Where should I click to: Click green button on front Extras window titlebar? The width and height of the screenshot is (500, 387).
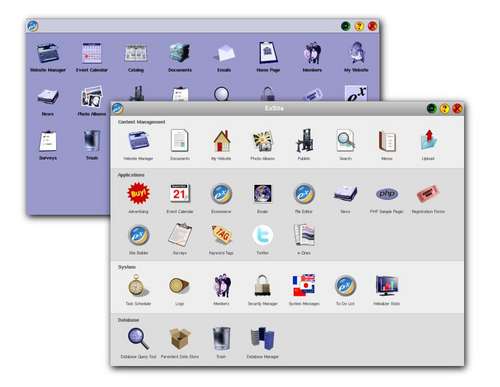pyautogui.click(x=432, y=108)
